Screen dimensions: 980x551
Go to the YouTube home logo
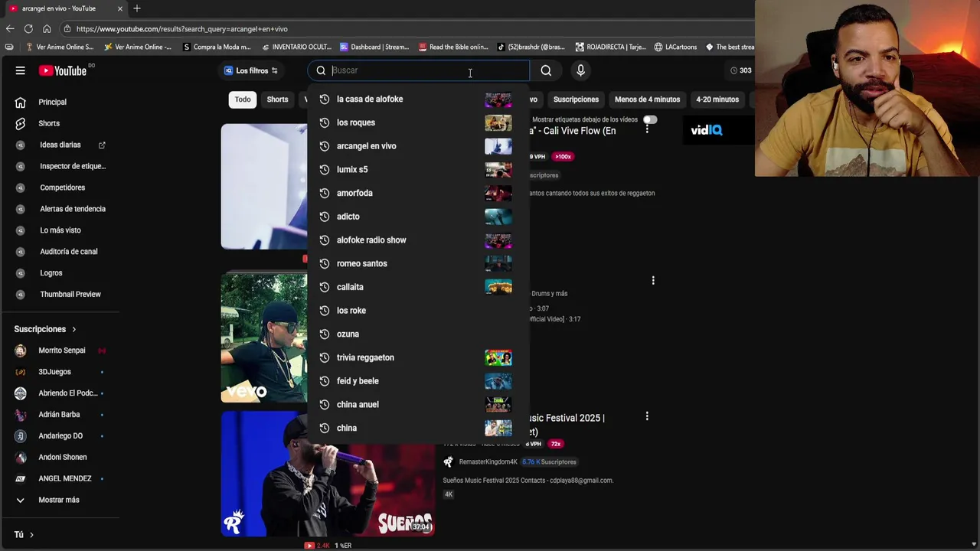(64, 70)
